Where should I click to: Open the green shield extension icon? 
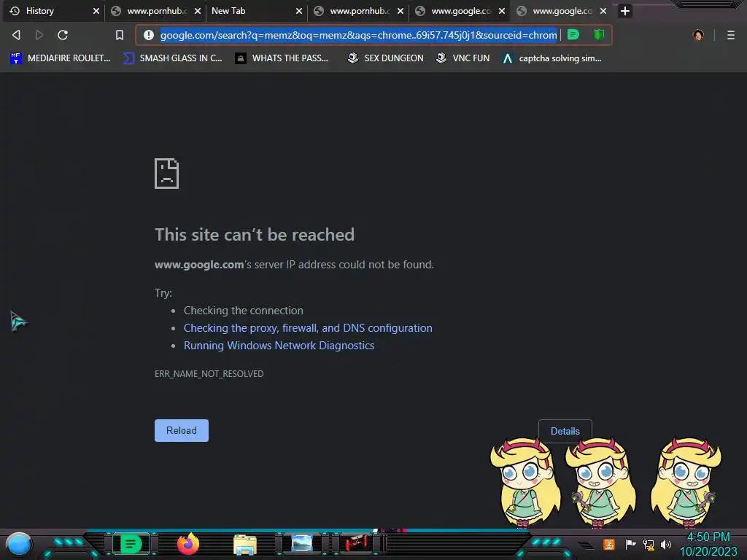tap(599, 35)
